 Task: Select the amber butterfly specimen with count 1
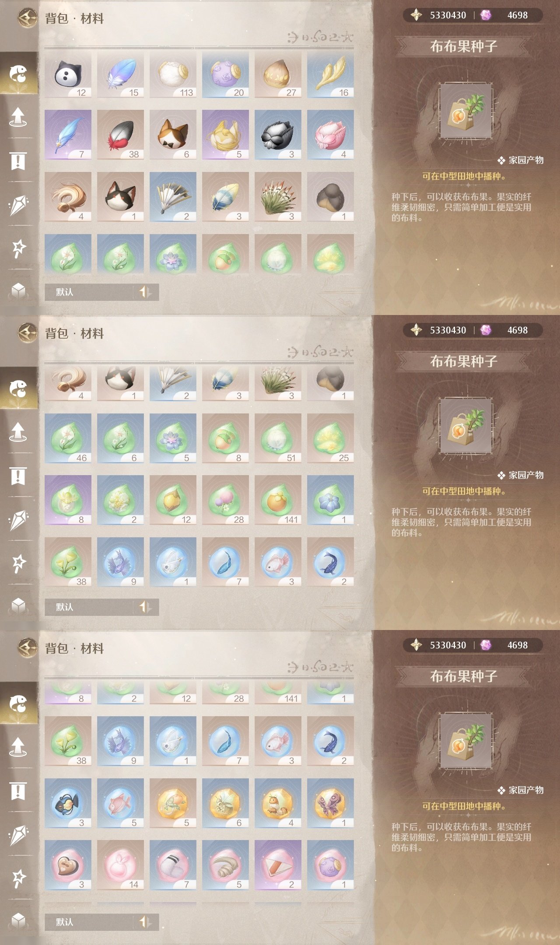[330, 803]
